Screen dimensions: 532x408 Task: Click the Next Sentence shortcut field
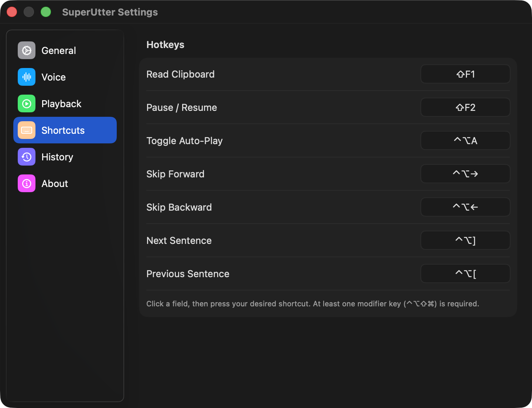[465, 240]
